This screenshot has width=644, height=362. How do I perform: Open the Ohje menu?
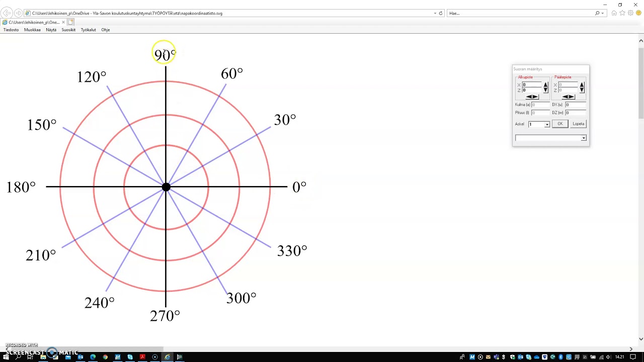click(x=105, y=30)
